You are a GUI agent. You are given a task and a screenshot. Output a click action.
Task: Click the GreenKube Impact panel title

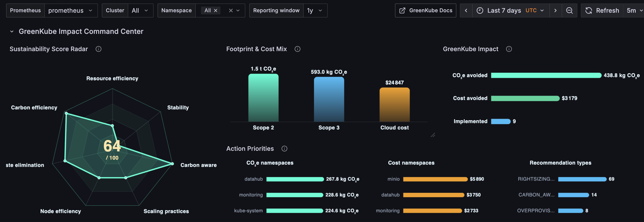point(471,49)
